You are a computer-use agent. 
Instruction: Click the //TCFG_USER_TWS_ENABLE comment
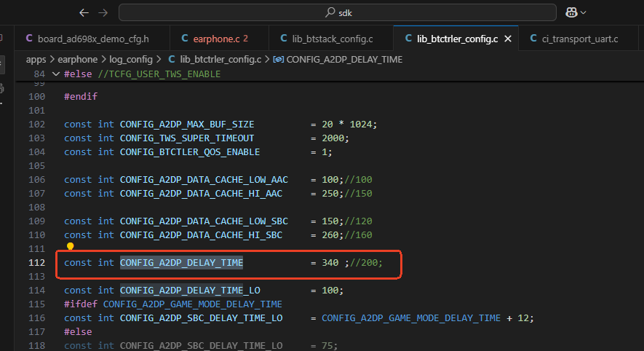[x=159, y=74]
